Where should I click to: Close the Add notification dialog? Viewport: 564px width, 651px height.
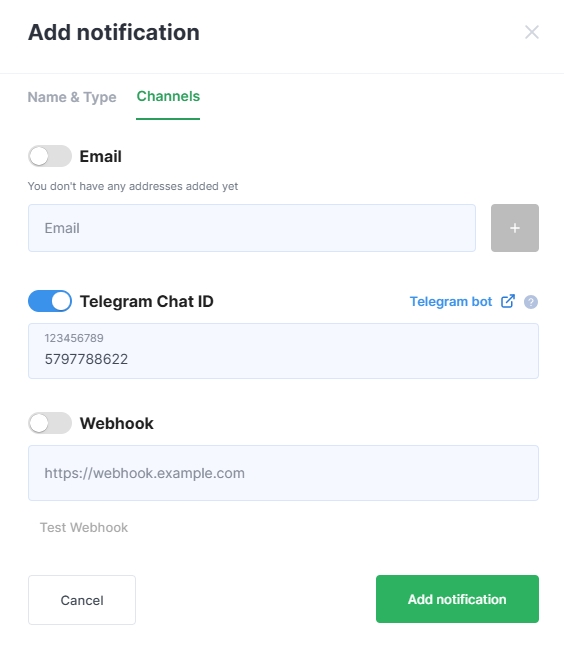[532, 32]
